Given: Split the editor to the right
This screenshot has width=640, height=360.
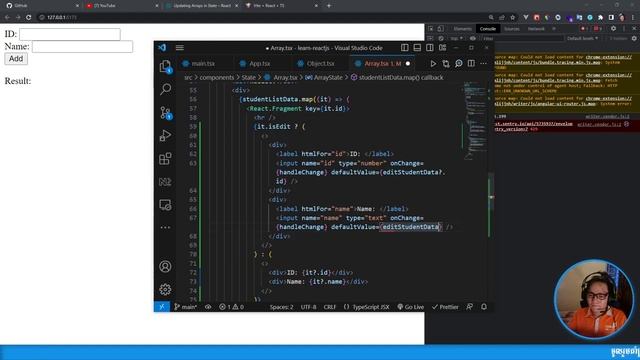Looking at the screenshot, I should click(x=471, y=64).
